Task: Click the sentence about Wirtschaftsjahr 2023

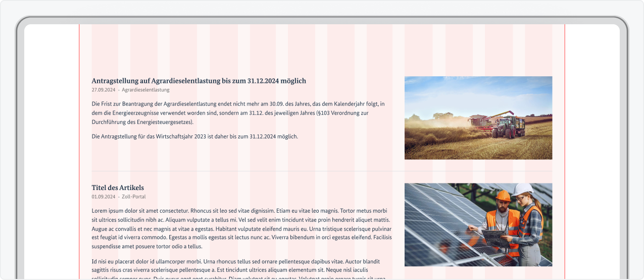Action: coord(194,136)
